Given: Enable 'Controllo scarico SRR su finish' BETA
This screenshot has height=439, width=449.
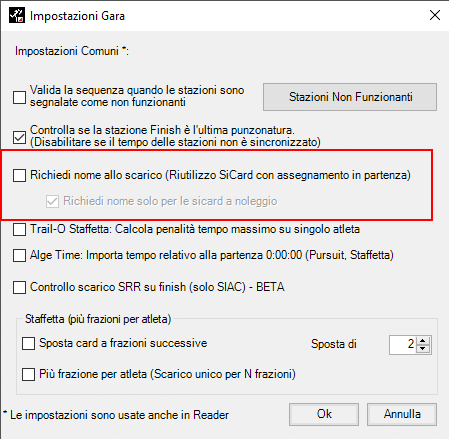Looking at the screenshot, I should 19,287.
